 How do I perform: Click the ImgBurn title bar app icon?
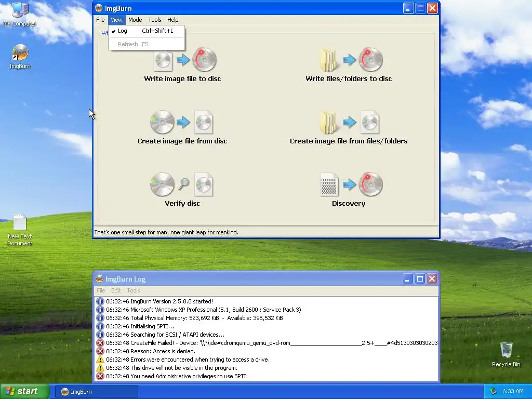click(99, 8)
